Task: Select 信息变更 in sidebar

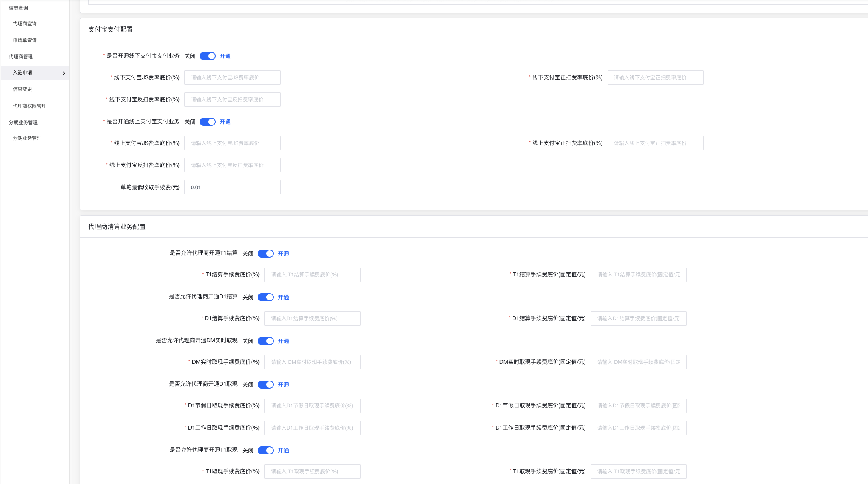Action: point(22,89)
